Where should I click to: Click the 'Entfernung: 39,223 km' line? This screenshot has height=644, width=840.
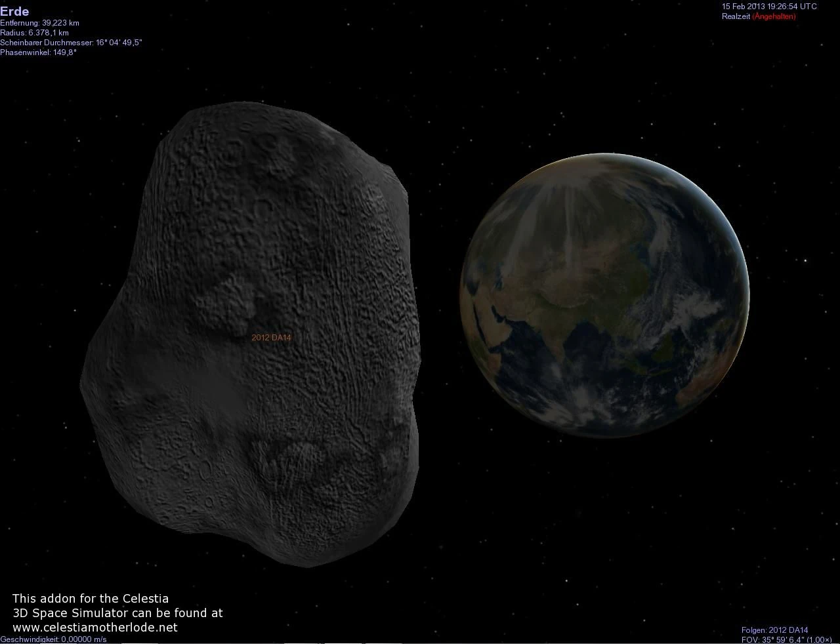39,23
